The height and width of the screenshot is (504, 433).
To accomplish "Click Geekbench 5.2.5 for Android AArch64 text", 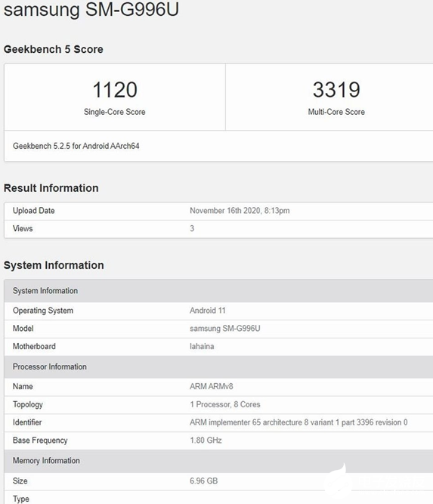I will [76, 146].
